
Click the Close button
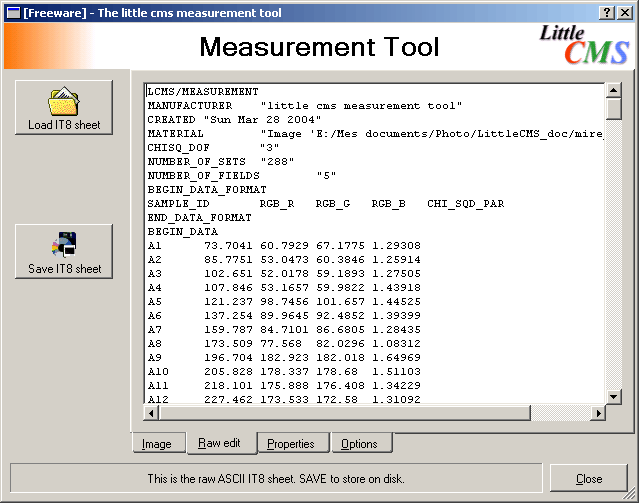(x=588, y=479)
